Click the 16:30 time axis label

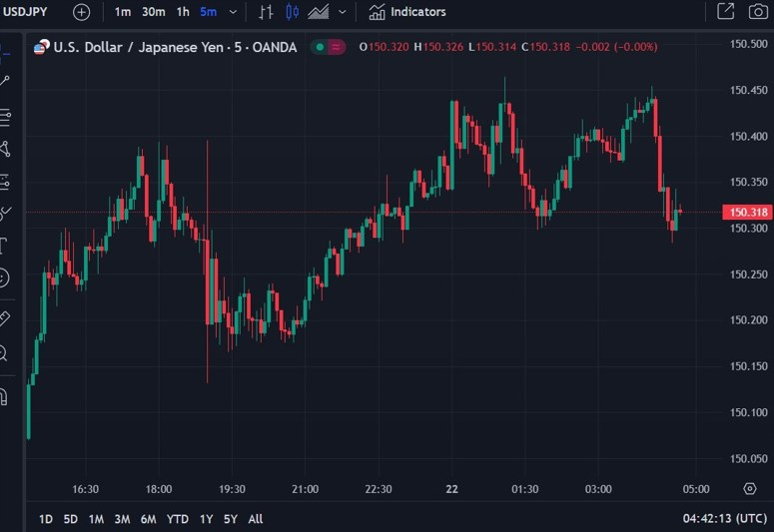click(86, 489)
